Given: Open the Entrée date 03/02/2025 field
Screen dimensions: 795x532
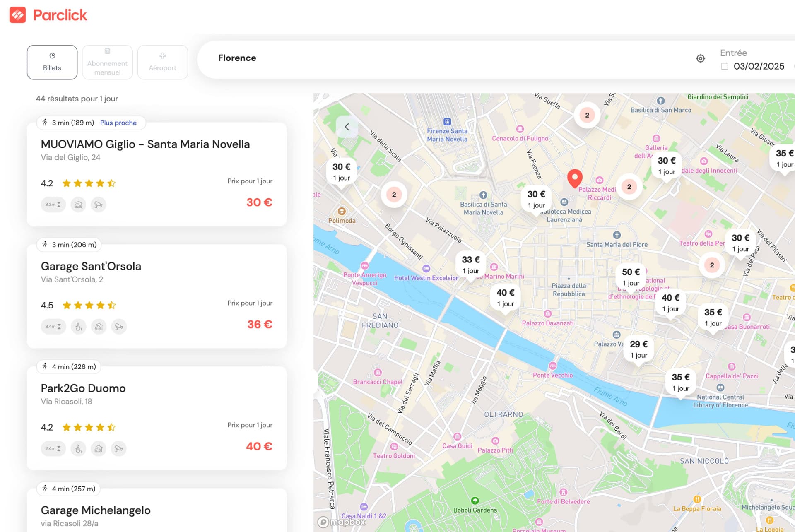Looking at the screenshot, I should [x=753, y=60].
